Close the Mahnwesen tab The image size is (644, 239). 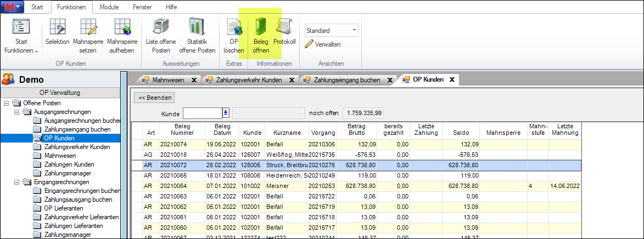(x=194, y=80)
